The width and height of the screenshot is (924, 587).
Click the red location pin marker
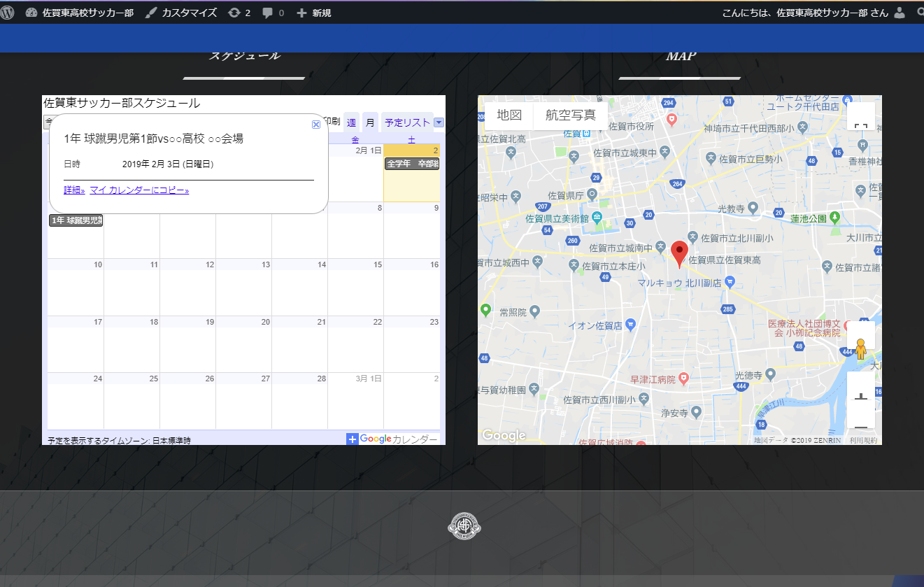click(679, 254)
